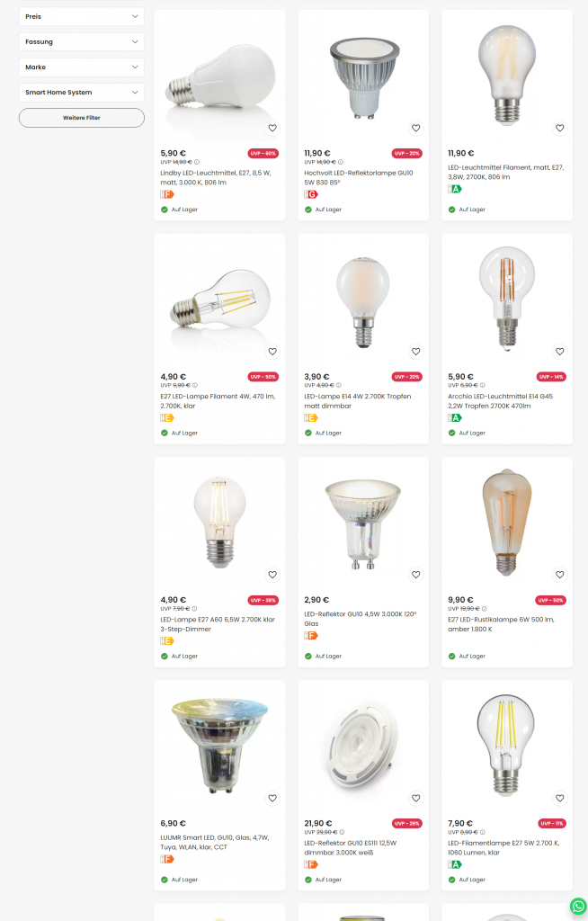
Task: View energy label F of Lindby bulb
Action: tap(166, 194)
